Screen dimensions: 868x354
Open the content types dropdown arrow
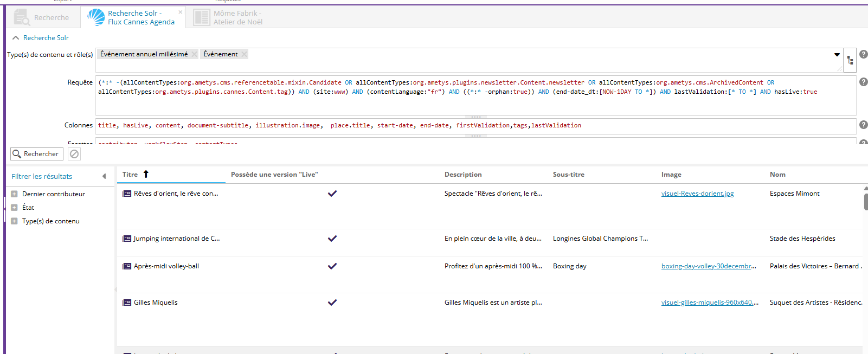(837, 55)
